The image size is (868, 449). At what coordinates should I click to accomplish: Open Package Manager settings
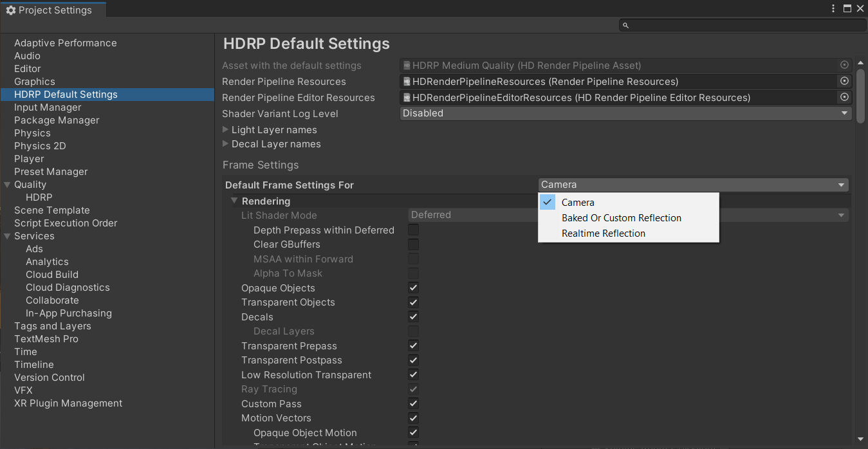point(57,120)
